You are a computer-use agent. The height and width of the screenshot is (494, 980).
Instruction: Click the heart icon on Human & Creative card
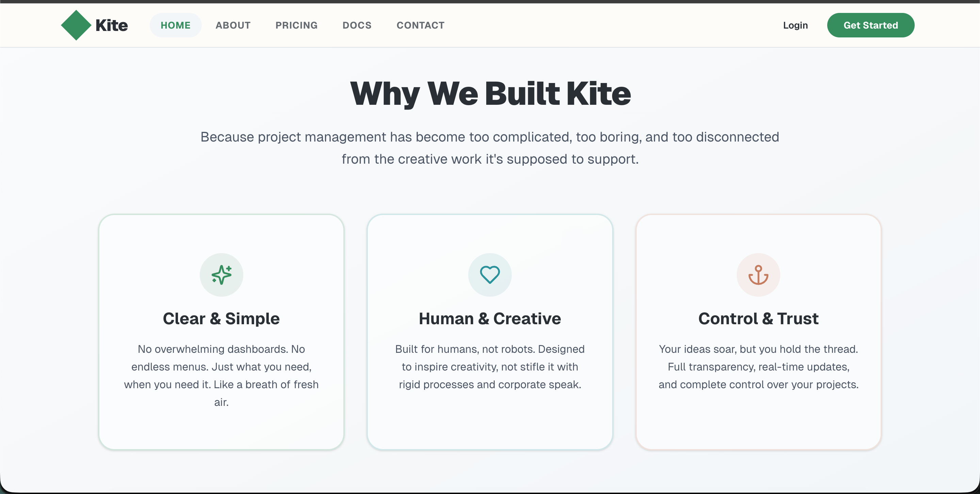tap(490, 275)
